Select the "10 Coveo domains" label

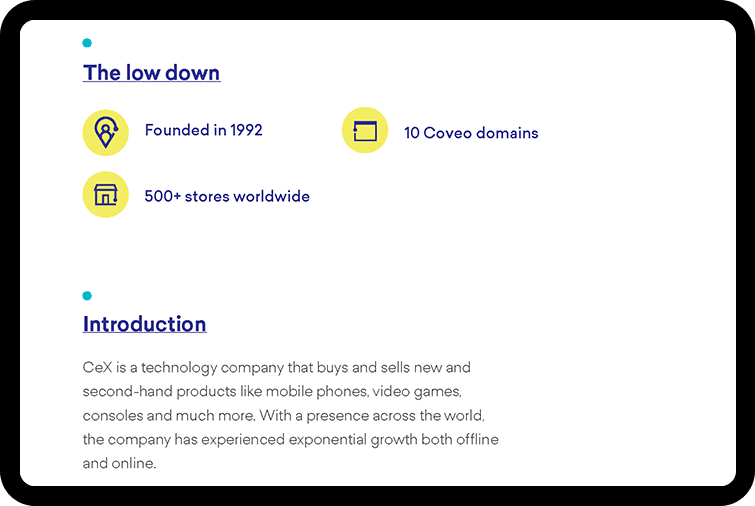click(471, 133)
